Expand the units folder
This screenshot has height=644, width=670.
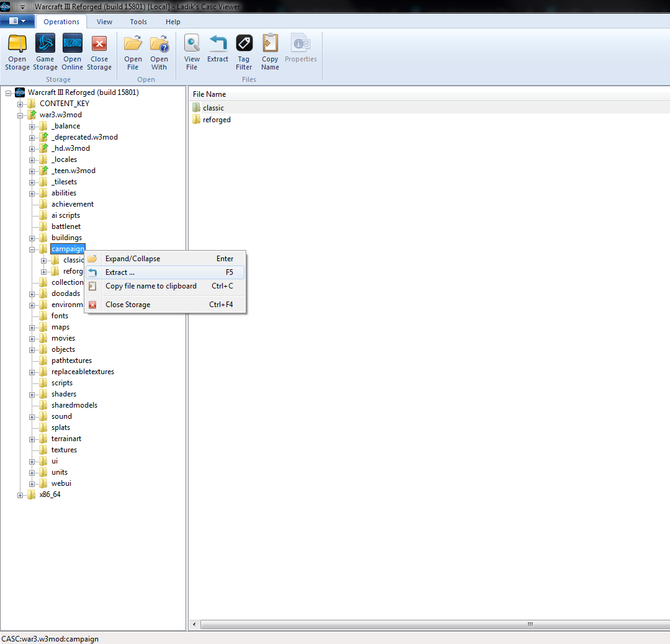point(32,473)
